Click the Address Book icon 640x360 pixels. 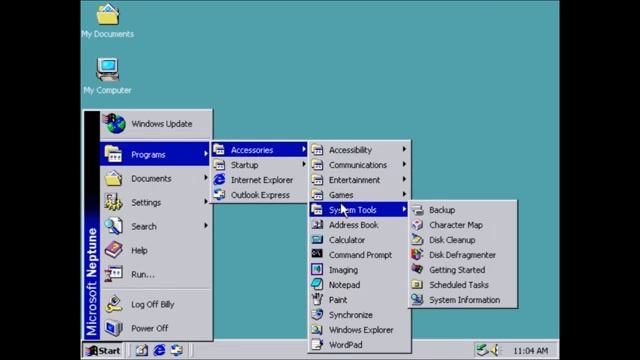pyautogui.click(x=317, y=224)
